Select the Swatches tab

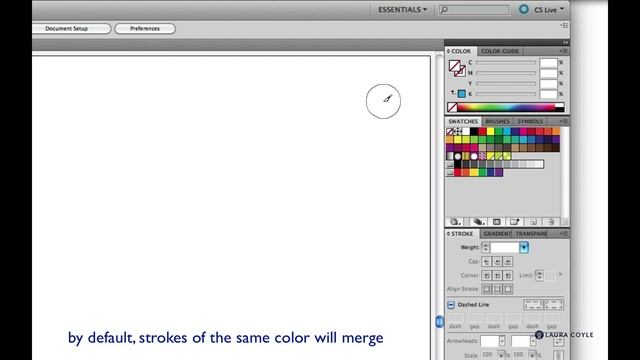pyautogui.click(x=463, y=121)
